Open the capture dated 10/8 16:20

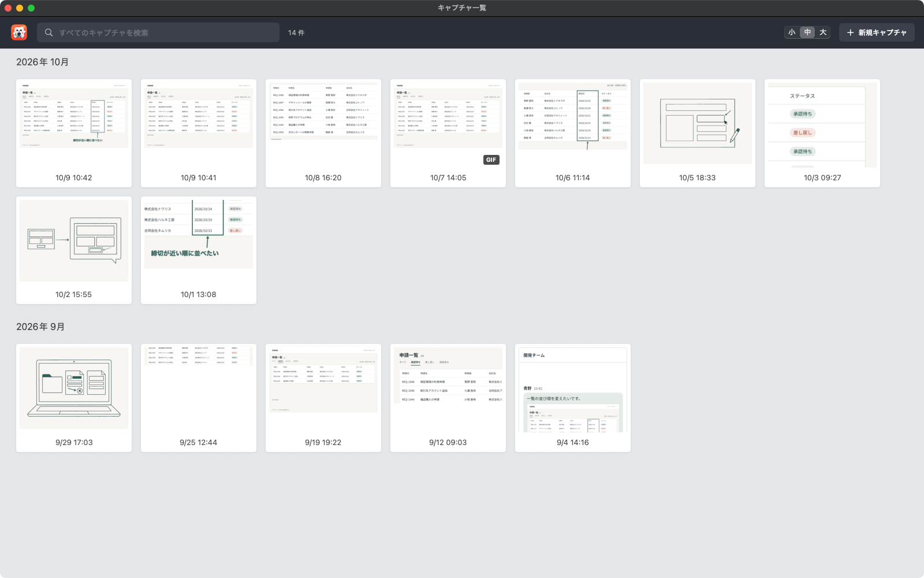[323, 133]
